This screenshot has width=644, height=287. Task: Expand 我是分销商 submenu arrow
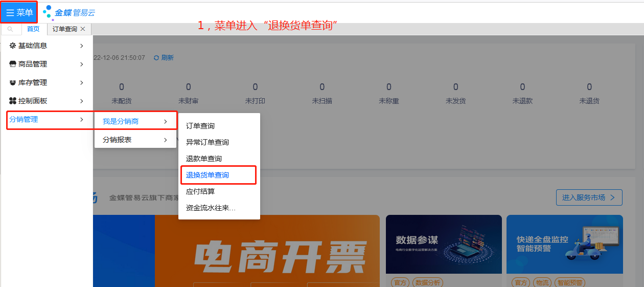point(165,121)
